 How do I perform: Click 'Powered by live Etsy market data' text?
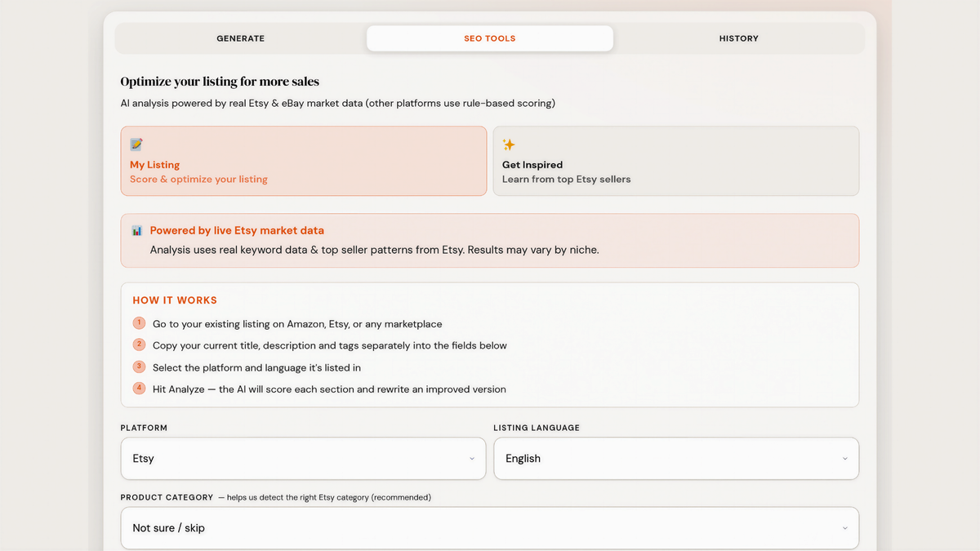tap(237, 231)
